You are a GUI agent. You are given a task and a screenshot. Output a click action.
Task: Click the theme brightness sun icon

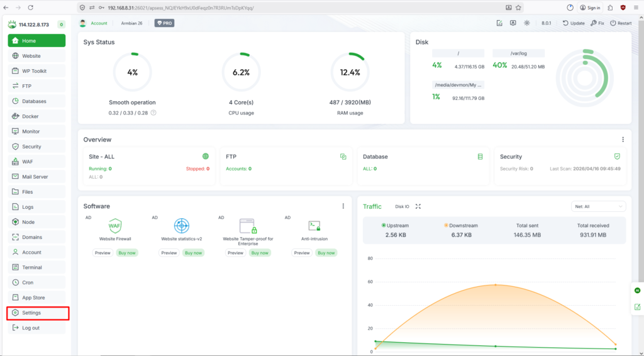point(527,23)
